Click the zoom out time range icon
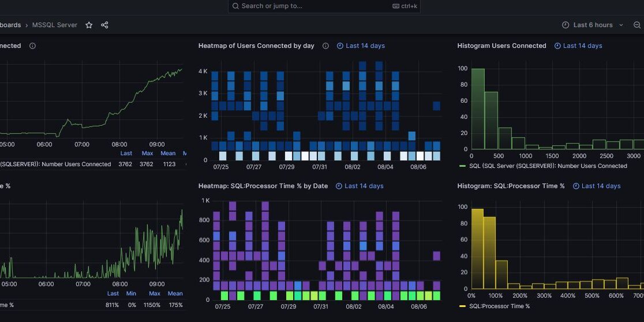Viewport: 644px width, 322px height. (637, 25)
